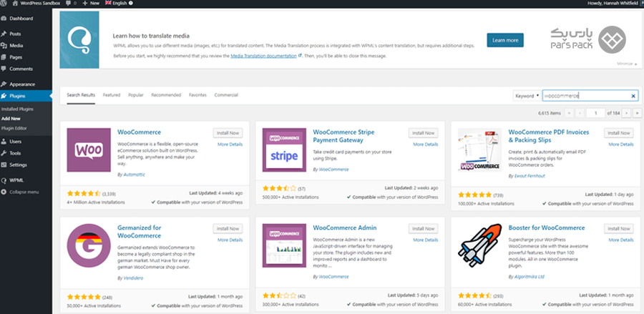Viewport: 644px width, 314px height.
Task: Minimize the WPML media notice
Action: point(627,64)
